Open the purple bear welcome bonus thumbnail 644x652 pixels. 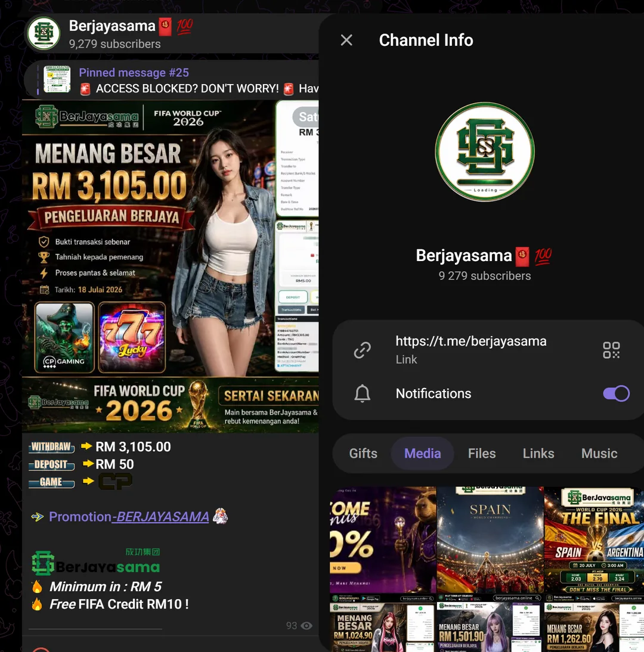tap(383, 540)
